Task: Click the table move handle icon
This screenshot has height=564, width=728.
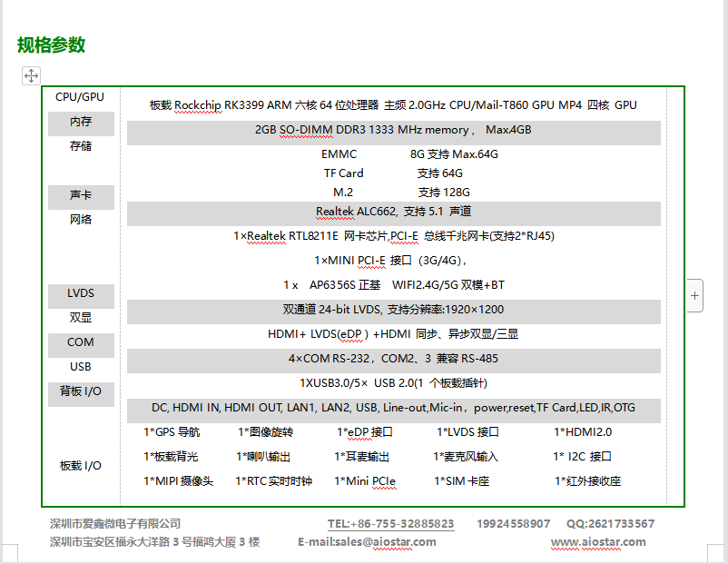Action: [x=31, y=76]
